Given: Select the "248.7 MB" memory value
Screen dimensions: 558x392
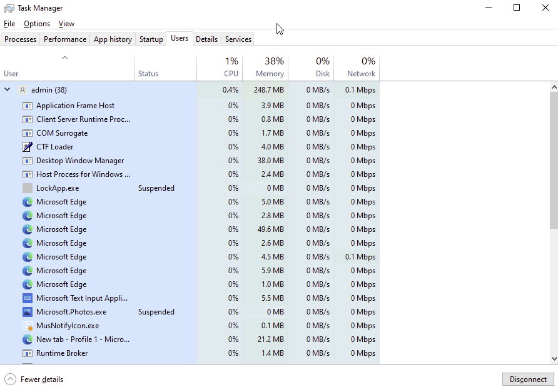Looking at the screenshot, I should [x=269, y=90].
